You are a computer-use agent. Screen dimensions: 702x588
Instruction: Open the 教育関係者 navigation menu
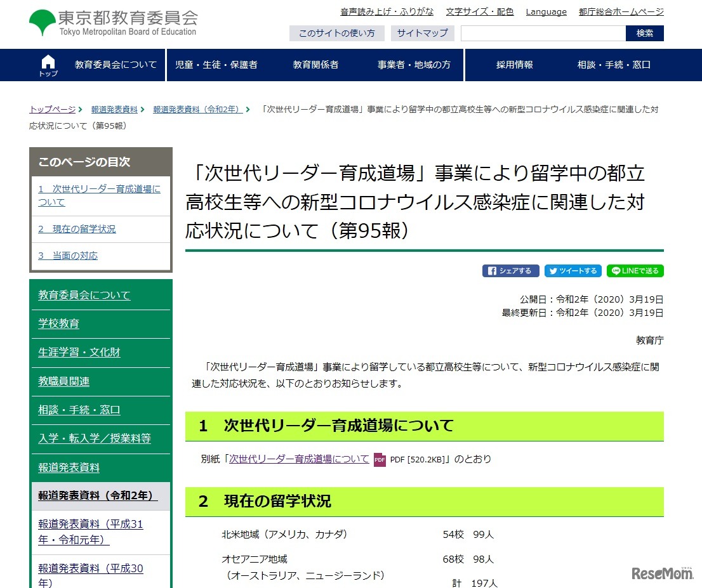[x=315, y=65]
